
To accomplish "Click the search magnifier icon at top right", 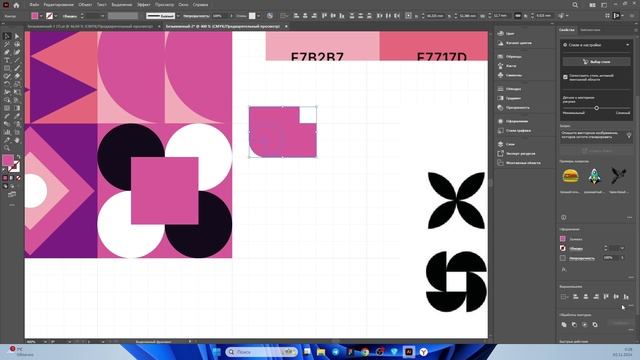I will point(575,5).
